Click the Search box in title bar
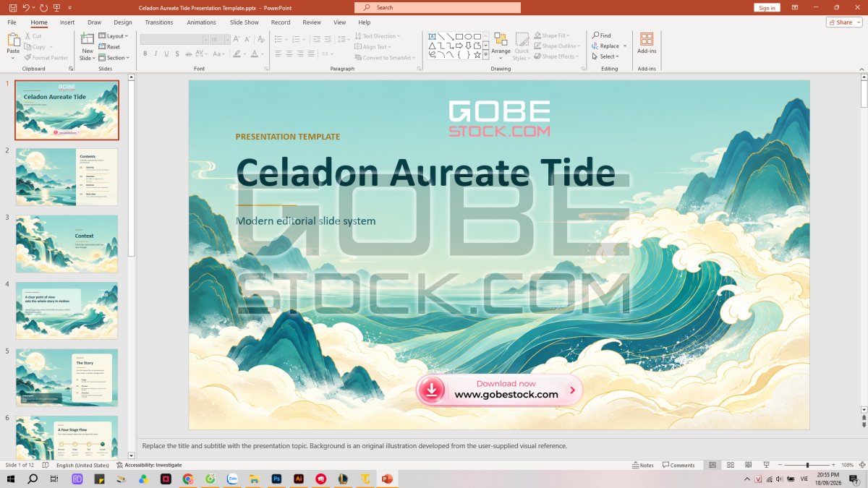 (x=438, y=7)
